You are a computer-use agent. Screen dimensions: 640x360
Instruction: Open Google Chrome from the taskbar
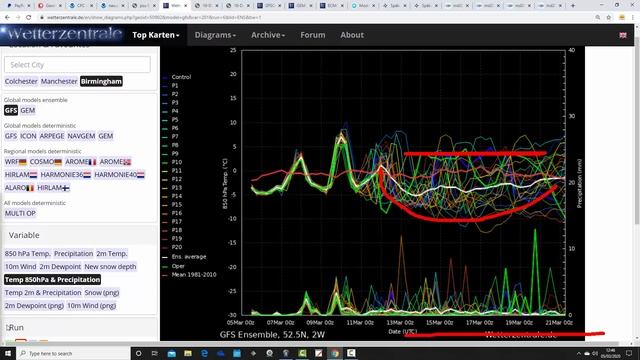tap(335, 353)
